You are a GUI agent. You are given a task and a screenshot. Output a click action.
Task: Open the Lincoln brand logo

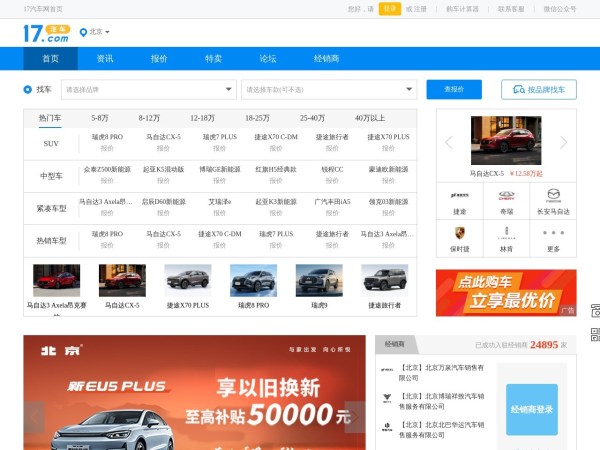tap(506, 231)
